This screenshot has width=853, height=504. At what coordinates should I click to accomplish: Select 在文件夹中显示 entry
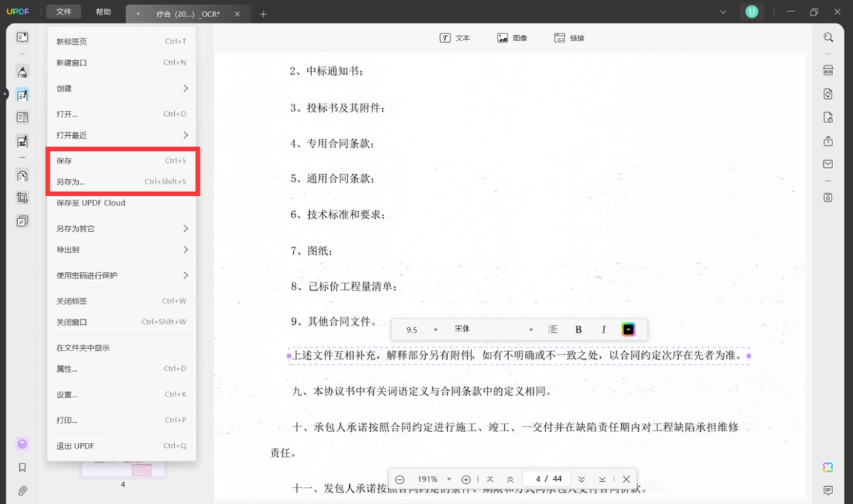[122, 348]
